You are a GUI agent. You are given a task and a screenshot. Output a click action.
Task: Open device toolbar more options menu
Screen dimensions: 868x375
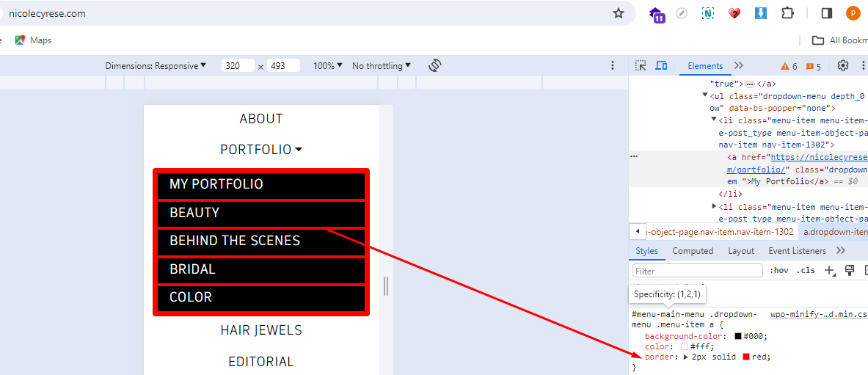click(x=612, y=65)
